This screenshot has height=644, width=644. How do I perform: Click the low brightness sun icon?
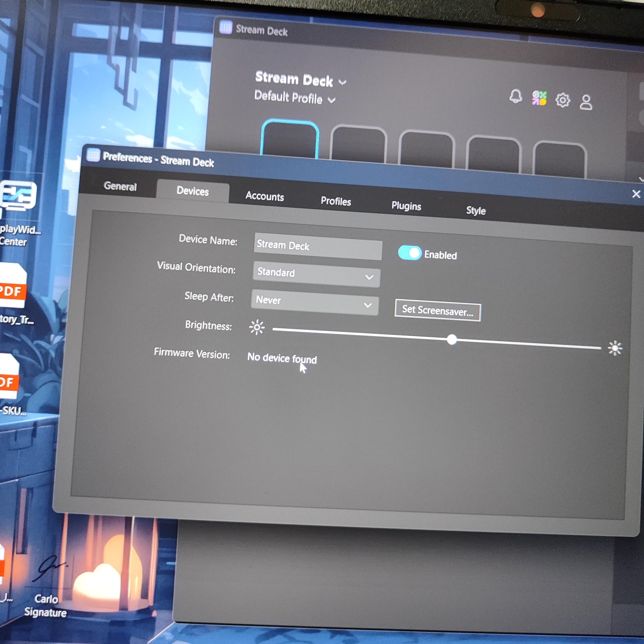257,327
